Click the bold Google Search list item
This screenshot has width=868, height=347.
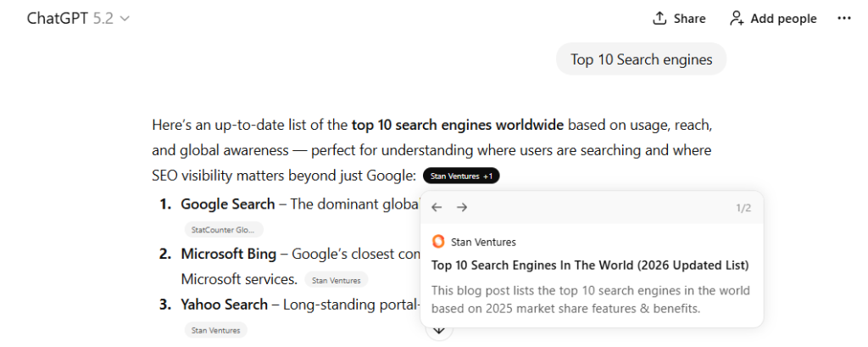(227, 204)
